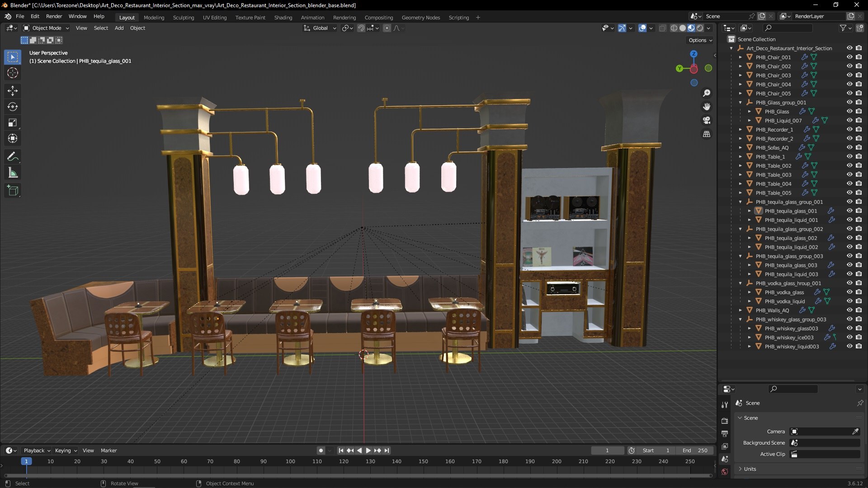The width and height of the screenshot is (868, 488).
Task: Hide PHB_Chair_001 in viewport
Action: pyautogui.click(x=849, y=57)
